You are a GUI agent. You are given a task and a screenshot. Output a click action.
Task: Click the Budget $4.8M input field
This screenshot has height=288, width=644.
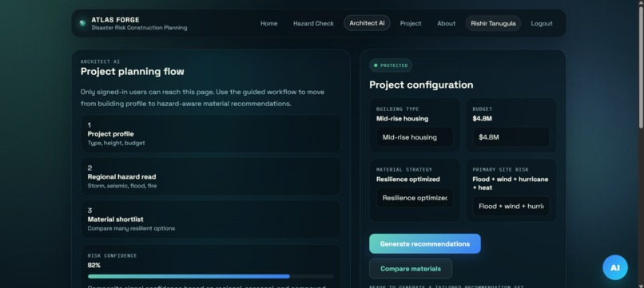click(511, 137)
